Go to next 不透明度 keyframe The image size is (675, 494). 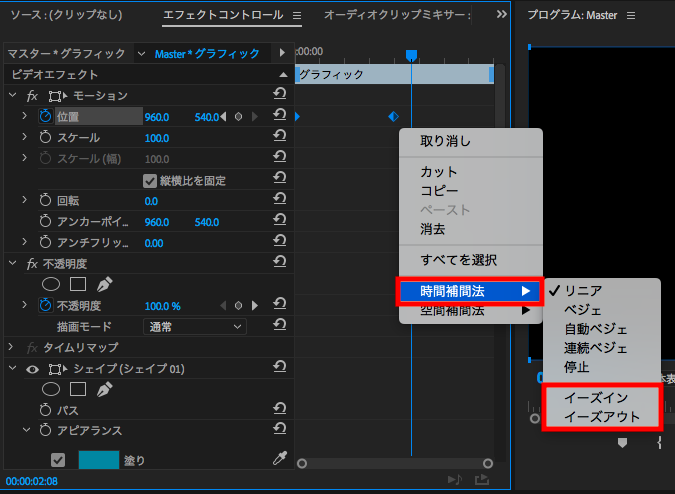coord(255,306)
